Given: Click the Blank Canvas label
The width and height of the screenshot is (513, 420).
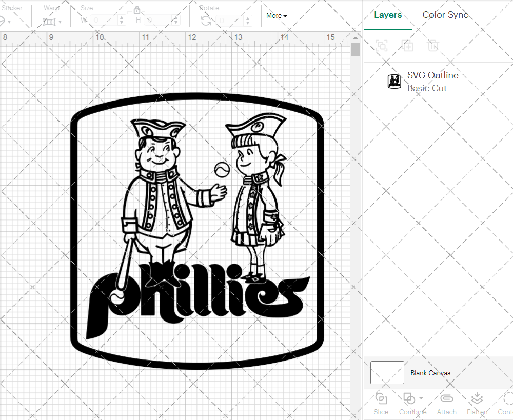Looking at the screenshot, I should (x=430, y=373).
